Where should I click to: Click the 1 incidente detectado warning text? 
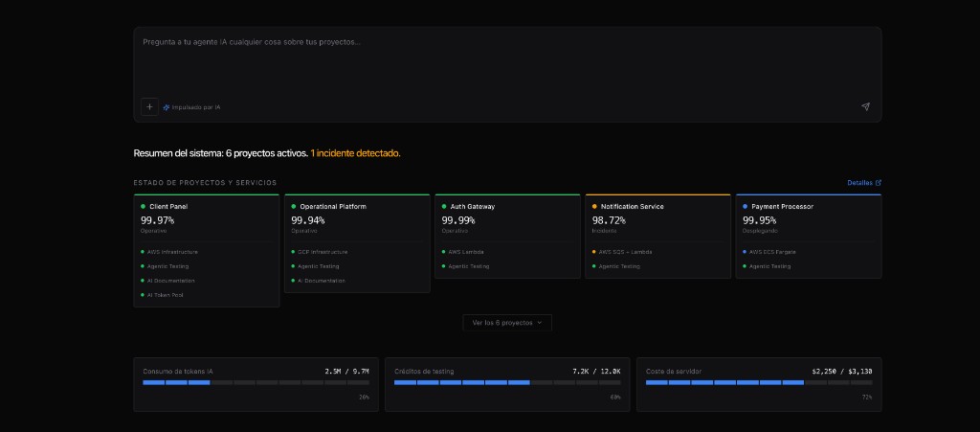point(356,153)
